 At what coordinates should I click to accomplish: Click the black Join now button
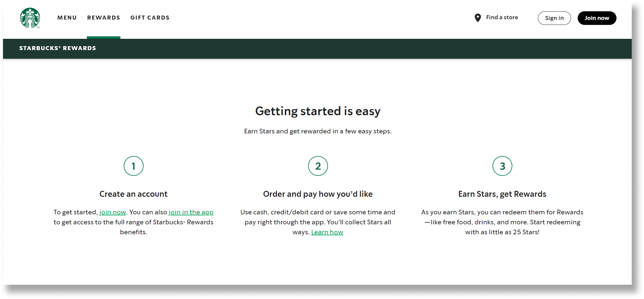597,18
